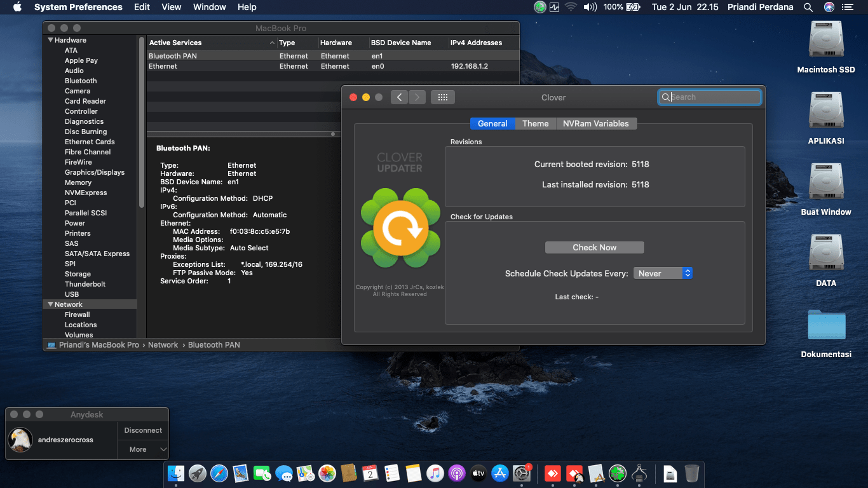Viewport: 868px width, 488px height.
Task: Click the green Clover icon in the Dock
Action: pos(618,473)
